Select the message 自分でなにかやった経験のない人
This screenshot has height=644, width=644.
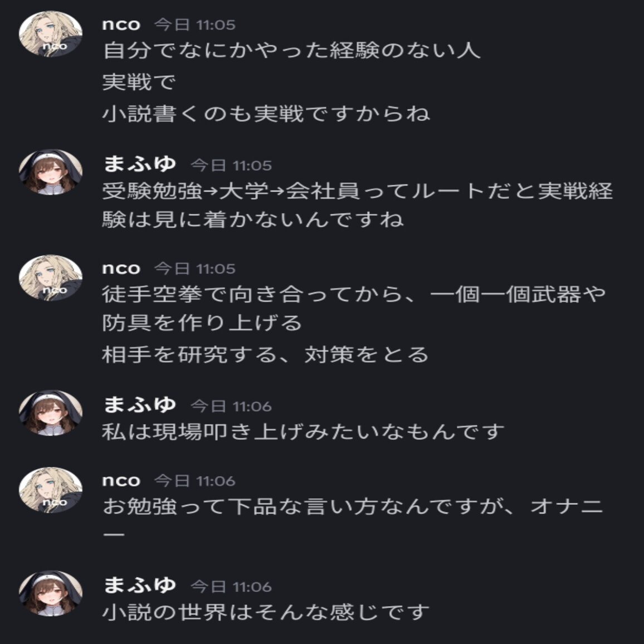click(x=291, y=51)
